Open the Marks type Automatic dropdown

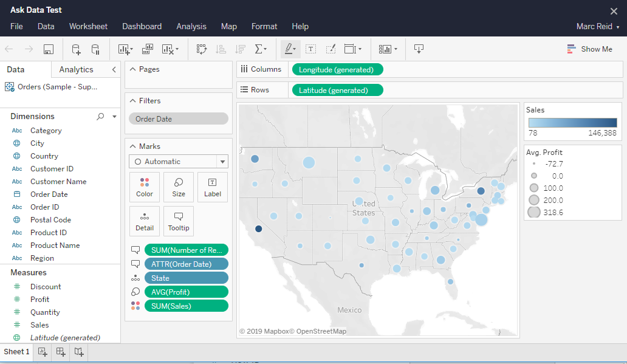[222, 162]
